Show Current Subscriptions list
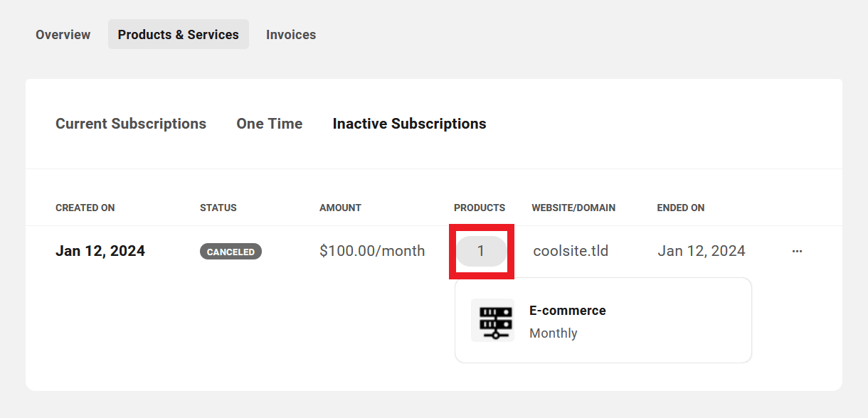The image size is (868, 418). [131, 124]
